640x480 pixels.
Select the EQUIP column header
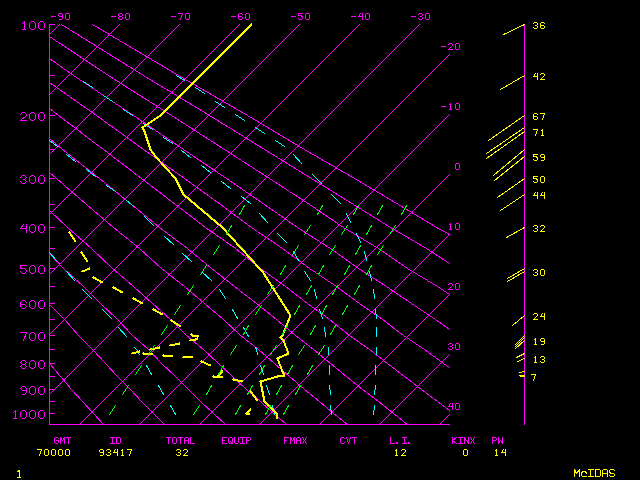point(237,440)
